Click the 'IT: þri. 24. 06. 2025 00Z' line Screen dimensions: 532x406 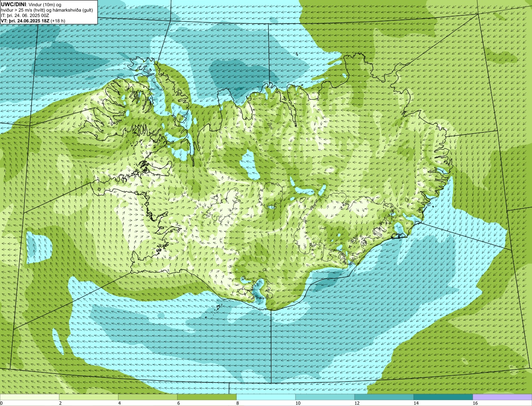pyautogui.click(x=25, y=15)
